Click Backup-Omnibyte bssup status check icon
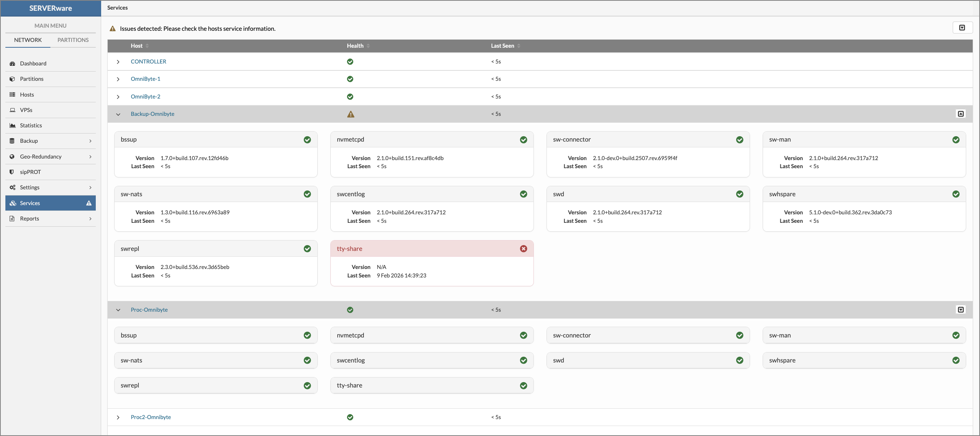 (307, 140)
